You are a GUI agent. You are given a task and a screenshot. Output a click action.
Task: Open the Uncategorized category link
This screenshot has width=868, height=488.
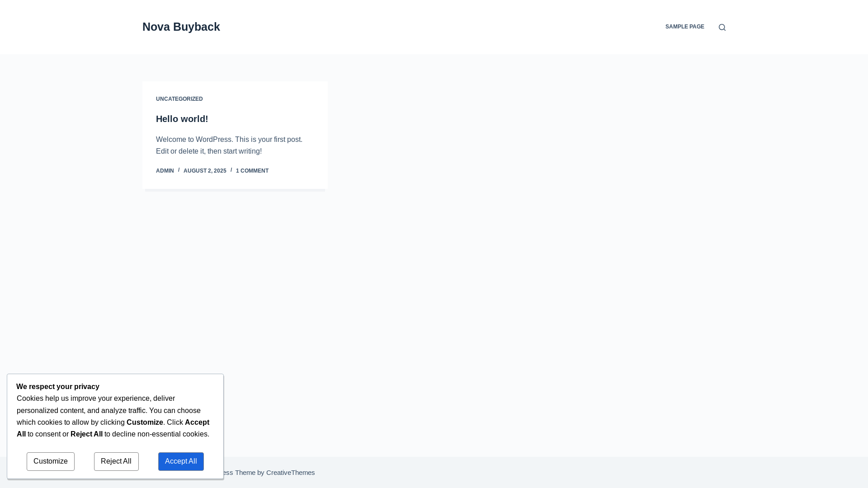(179, 99)
